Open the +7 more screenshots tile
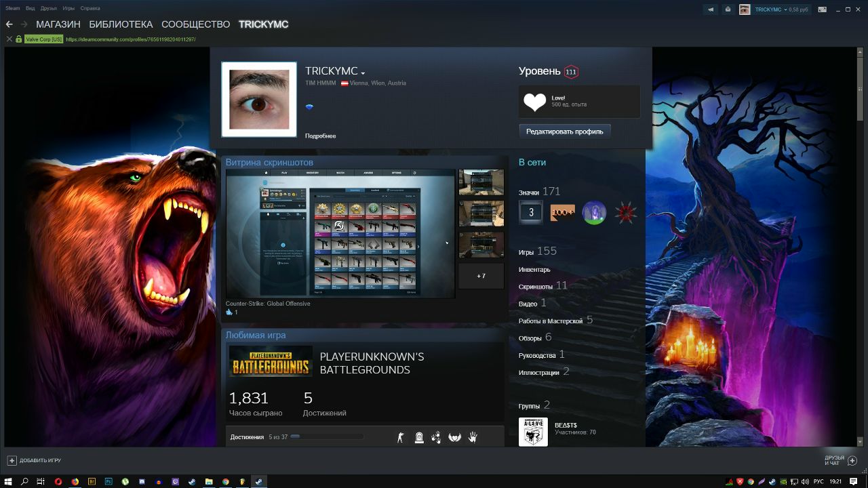Screen dimensions: 868x488 click(481, 276)
